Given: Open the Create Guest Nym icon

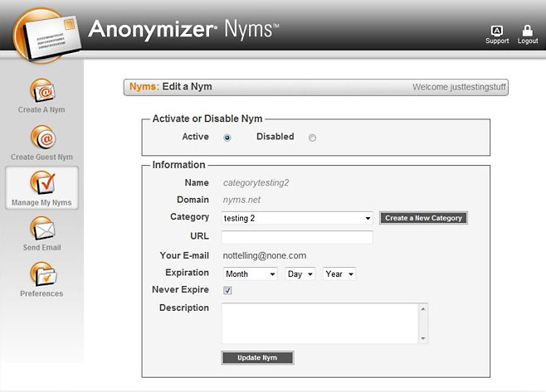Looking at the screenshot, I should pos(41,137).
